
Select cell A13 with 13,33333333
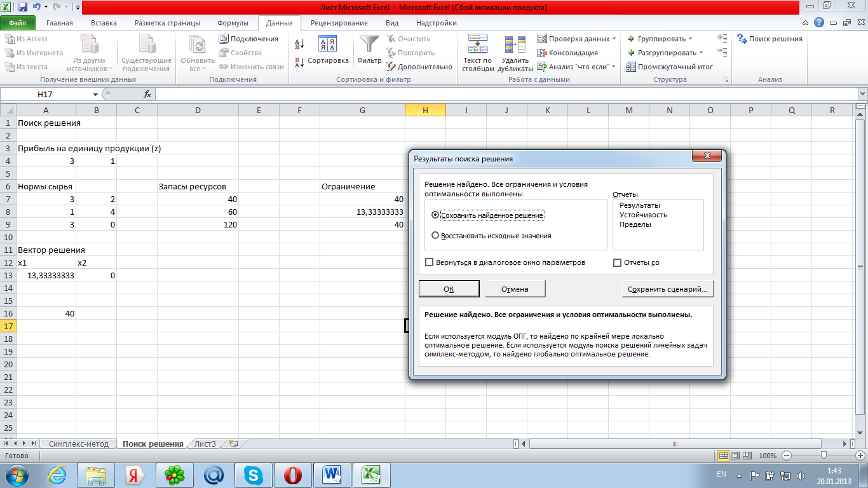point(46,275)
